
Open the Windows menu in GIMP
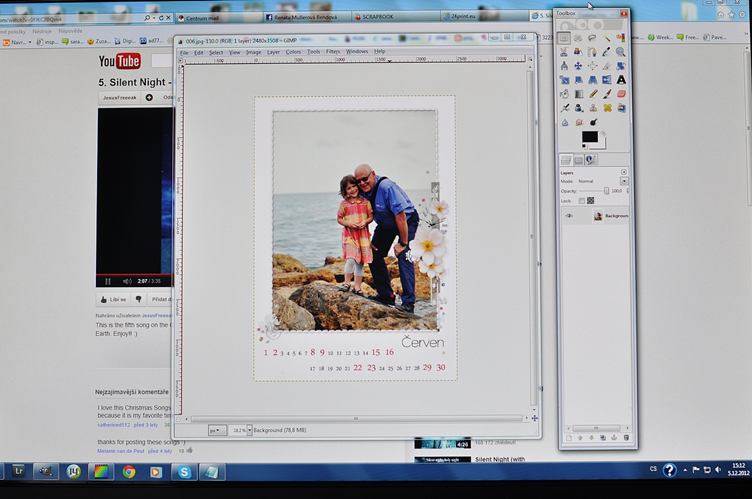357,51
